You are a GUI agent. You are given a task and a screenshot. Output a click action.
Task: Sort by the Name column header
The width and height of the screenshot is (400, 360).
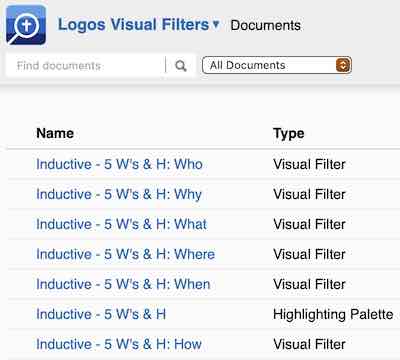55,133
